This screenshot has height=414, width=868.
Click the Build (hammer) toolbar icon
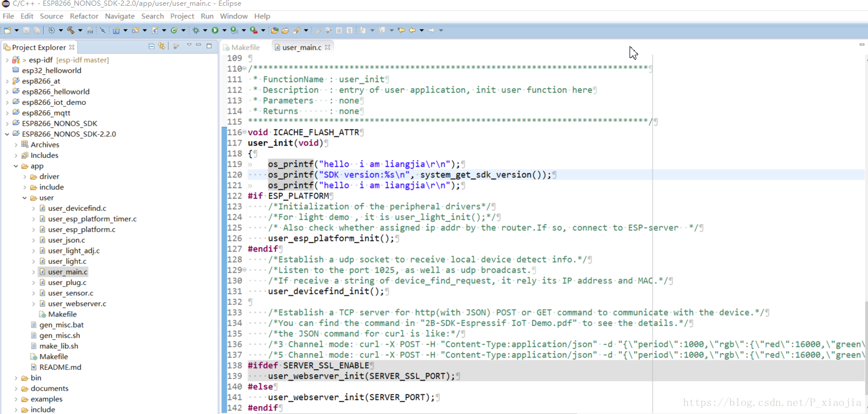coord(70,30)
